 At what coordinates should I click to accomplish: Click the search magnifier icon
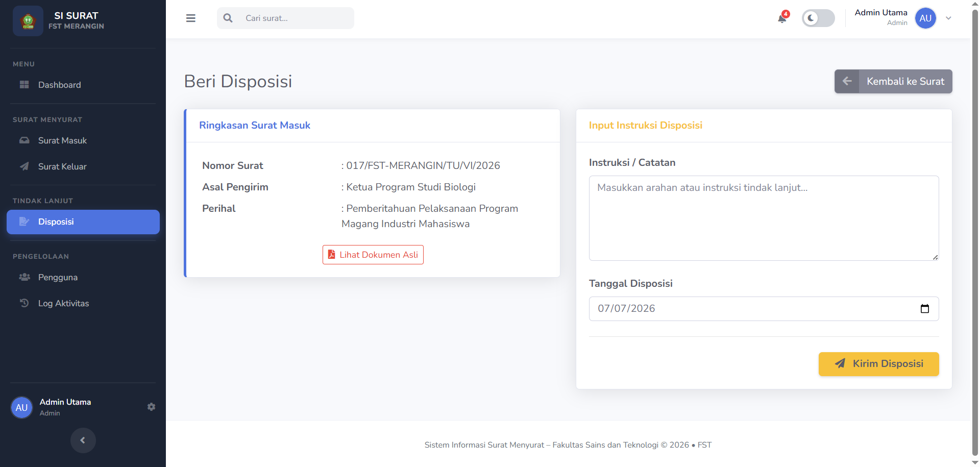(x=228, y=18)
